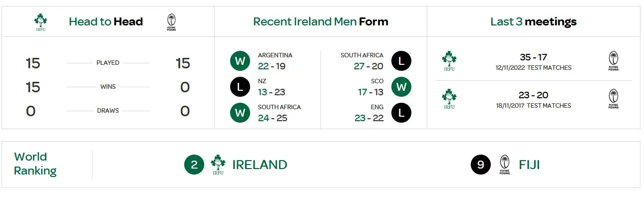Click the black L badge beside ENG 23-22

point(401,113)
